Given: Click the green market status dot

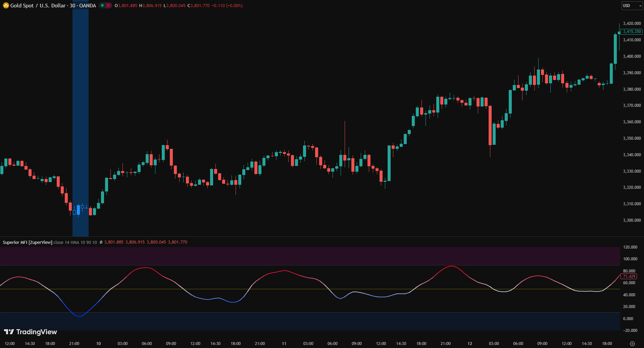Looking at the screenshot, I should tap(102, 6).
